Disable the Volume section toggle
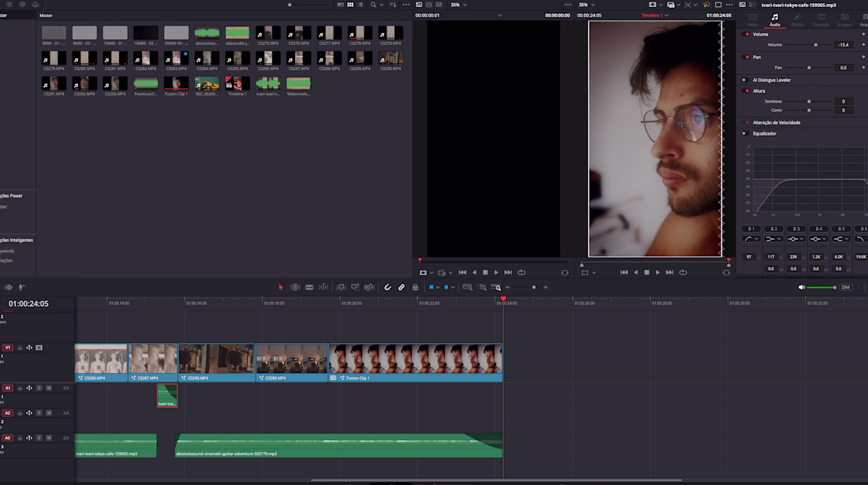This screenshot has height=485, width=868. click(x=746, y=34)
